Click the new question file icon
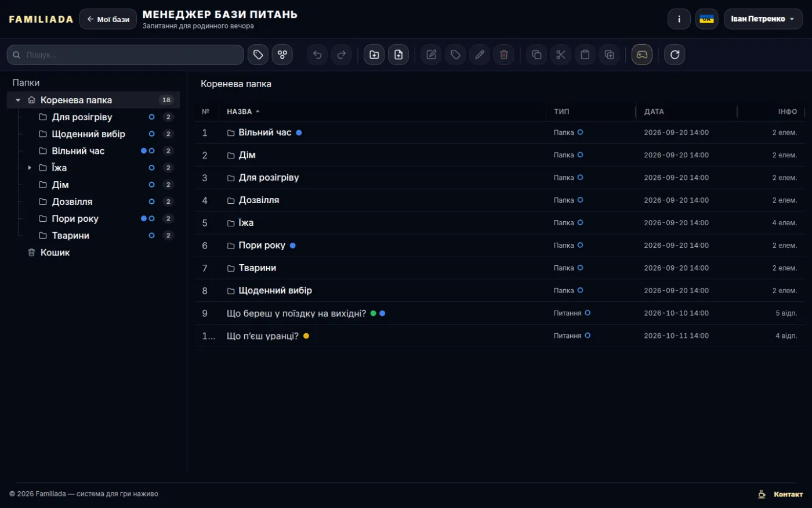Viewport: 812px width, 508px height. coord(398,55)
